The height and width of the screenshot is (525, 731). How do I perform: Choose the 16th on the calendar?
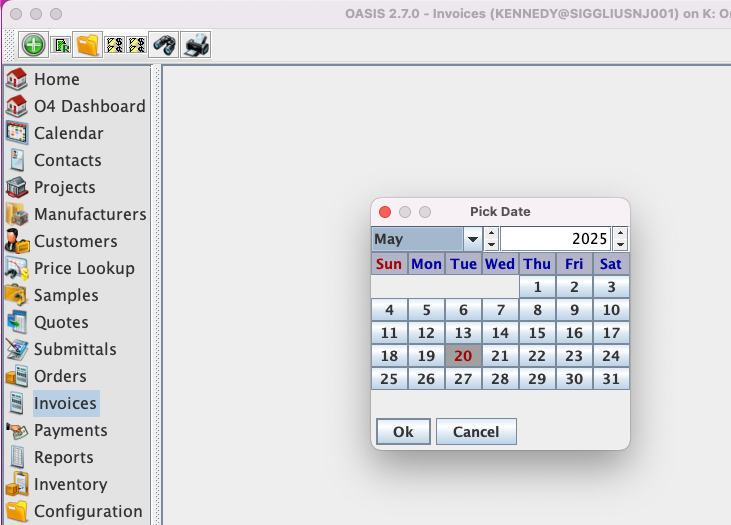[574, 333]
